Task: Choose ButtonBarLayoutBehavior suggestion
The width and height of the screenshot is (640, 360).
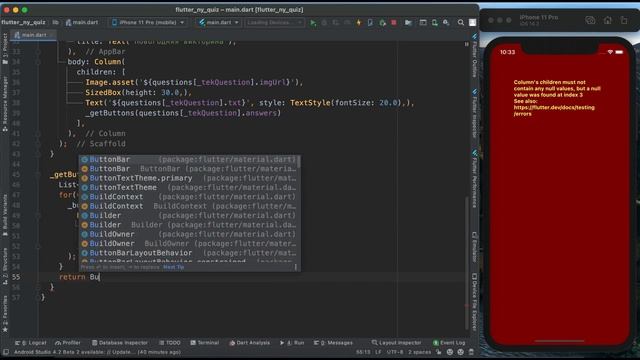Action: pos(189,253)
